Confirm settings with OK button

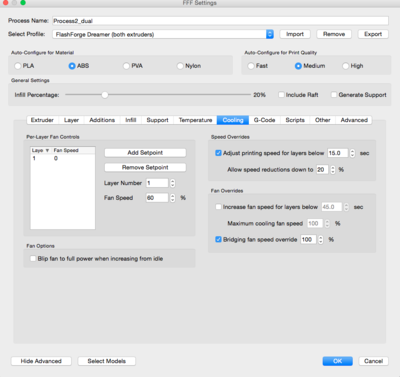(x=338, y=361)
